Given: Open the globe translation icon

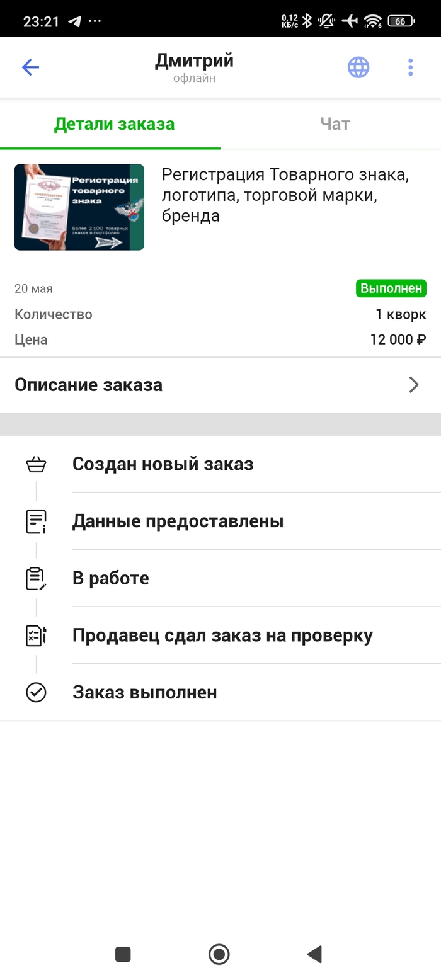Looking at the screenshot, I should pos(358,67).
